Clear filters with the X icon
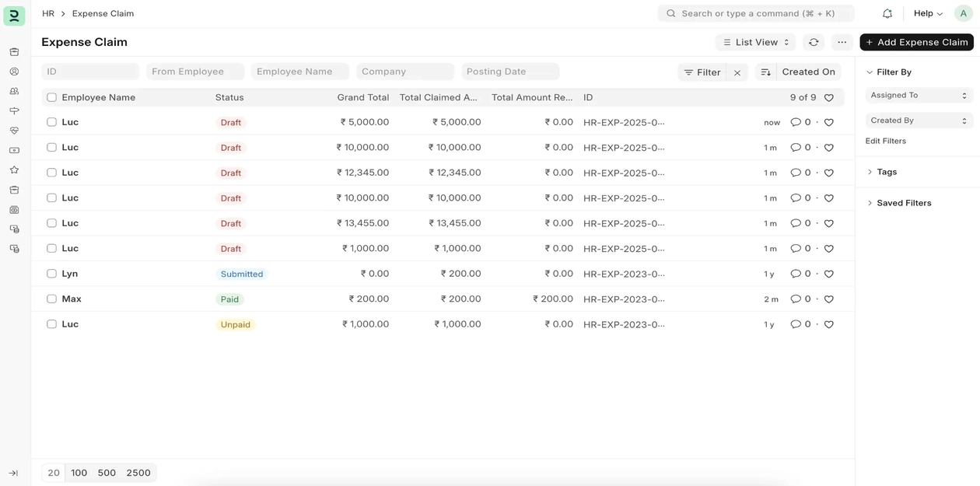The height and width of the screenshot is (486, 980). pos(737,72)
